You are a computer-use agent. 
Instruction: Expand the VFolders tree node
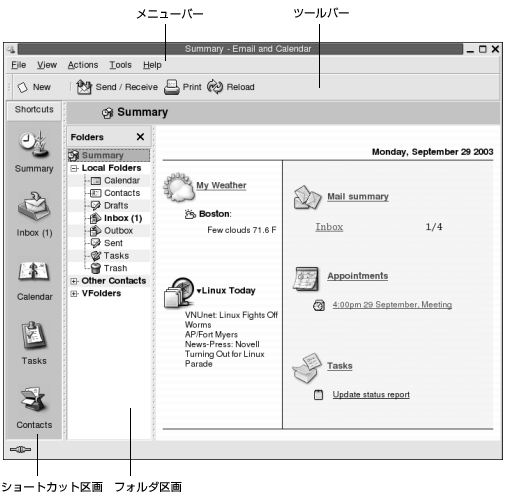coord(74,294)
